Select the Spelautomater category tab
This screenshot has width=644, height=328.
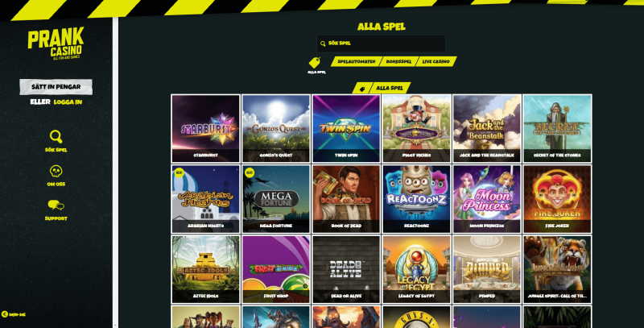(x=356, y=62)
